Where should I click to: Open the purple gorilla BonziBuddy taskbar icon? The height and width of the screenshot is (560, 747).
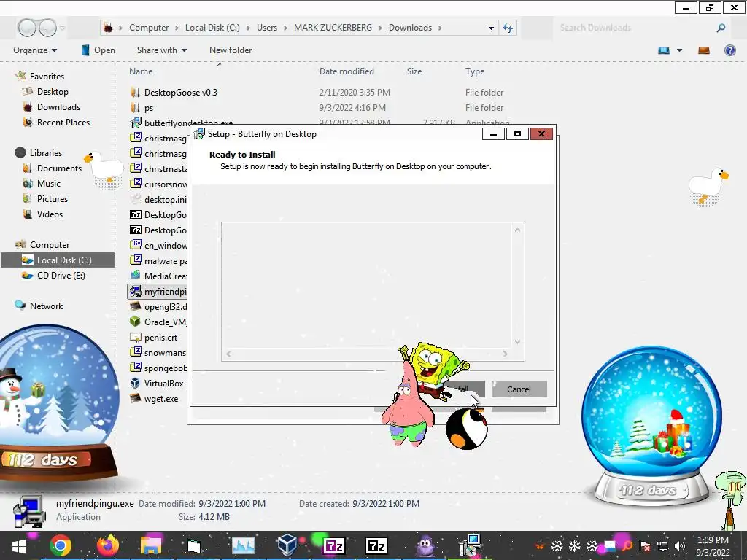[425, 545]
